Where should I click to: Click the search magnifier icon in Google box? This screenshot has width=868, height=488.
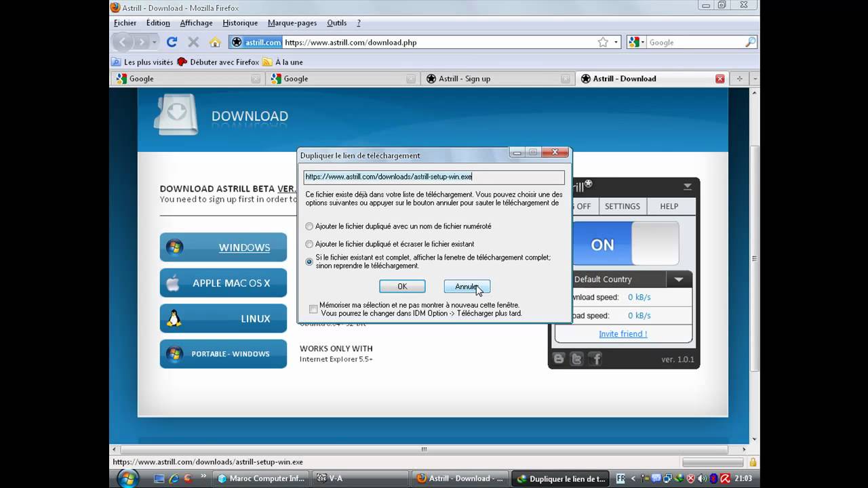point(750,42)
